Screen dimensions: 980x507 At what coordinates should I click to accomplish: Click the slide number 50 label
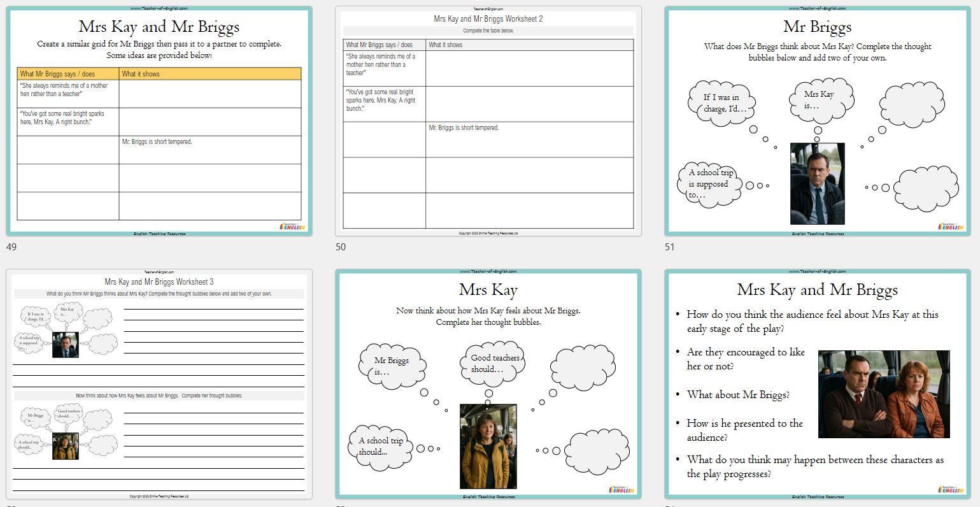pyautogui.click(x=341, y=247)
